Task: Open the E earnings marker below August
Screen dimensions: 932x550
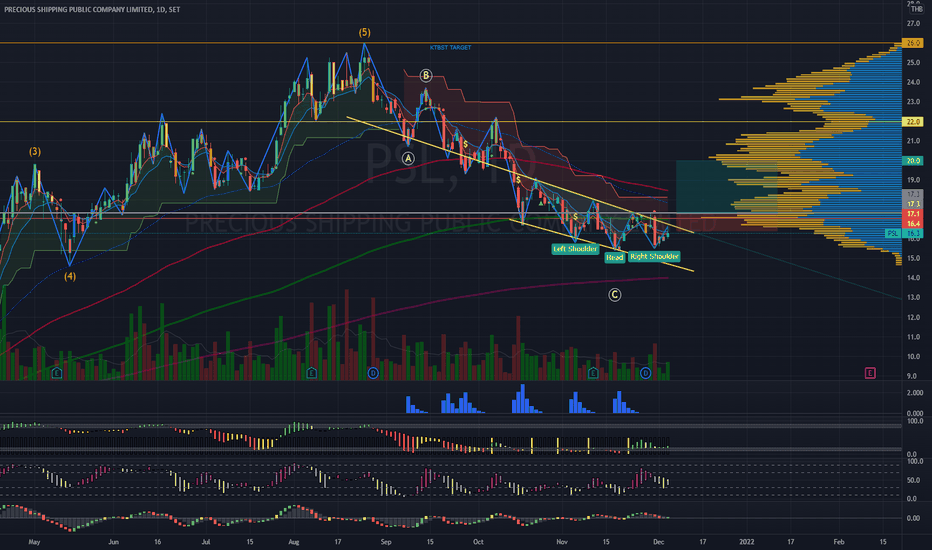Action: [x=311, y=373]
